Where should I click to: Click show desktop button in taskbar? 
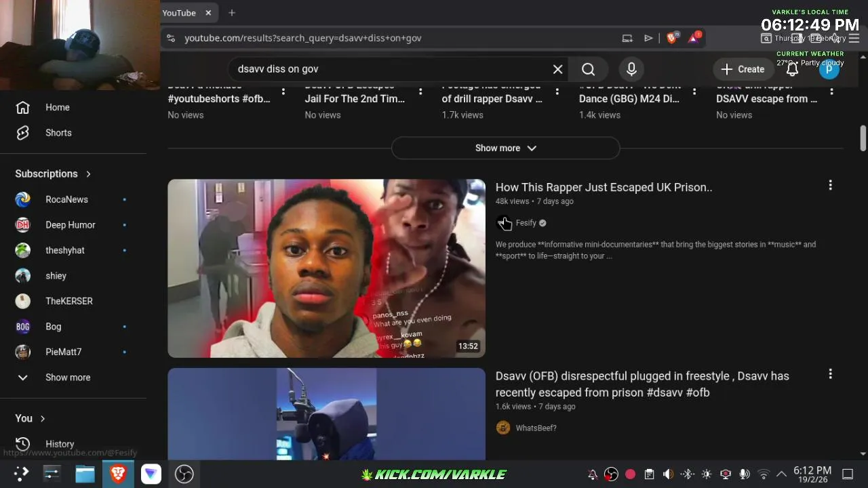[848, 474]
